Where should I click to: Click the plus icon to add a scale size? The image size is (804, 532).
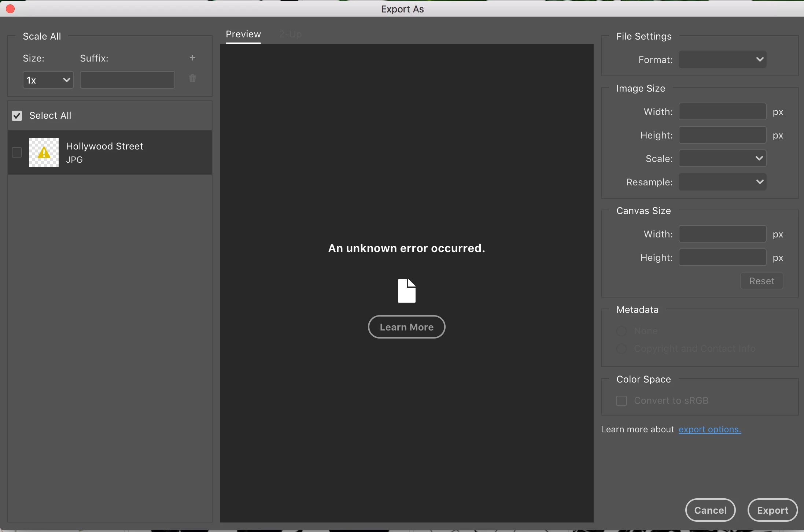[192, 58]
